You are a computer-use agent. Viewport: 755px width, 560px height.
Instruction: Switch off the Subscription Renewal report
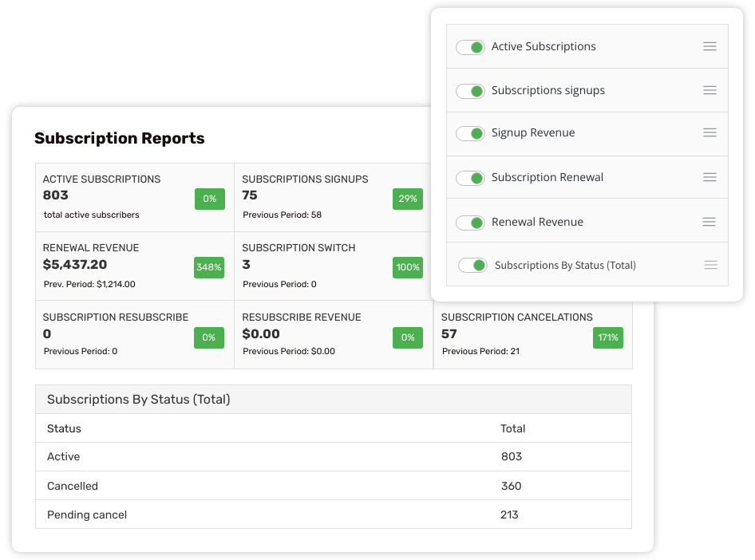pos(470,177)
